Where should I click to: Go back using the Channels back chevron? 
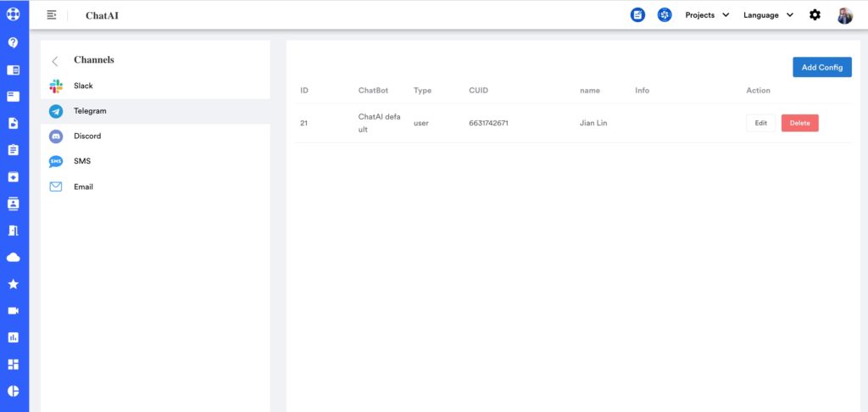coord(54,61)
